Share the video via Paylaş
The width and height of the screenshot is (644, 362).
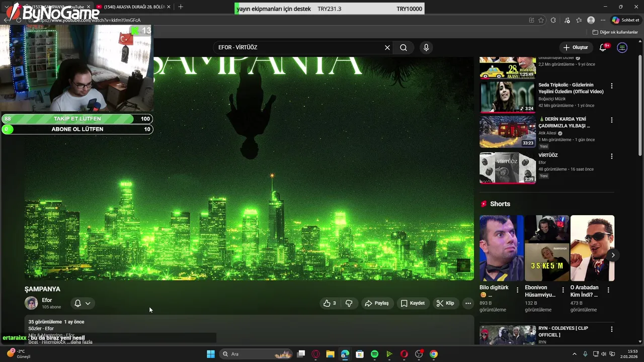pos(377,303)
